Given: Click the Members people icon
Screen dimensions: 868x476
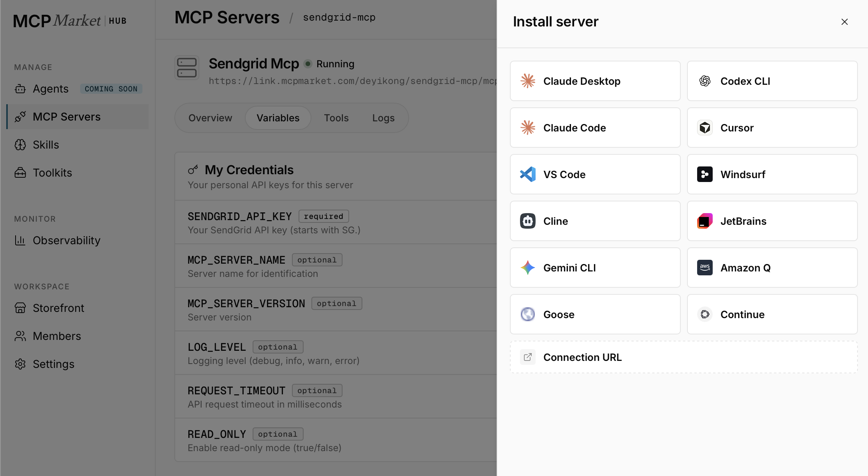Looking at the screenshot, I should point(20,336).
